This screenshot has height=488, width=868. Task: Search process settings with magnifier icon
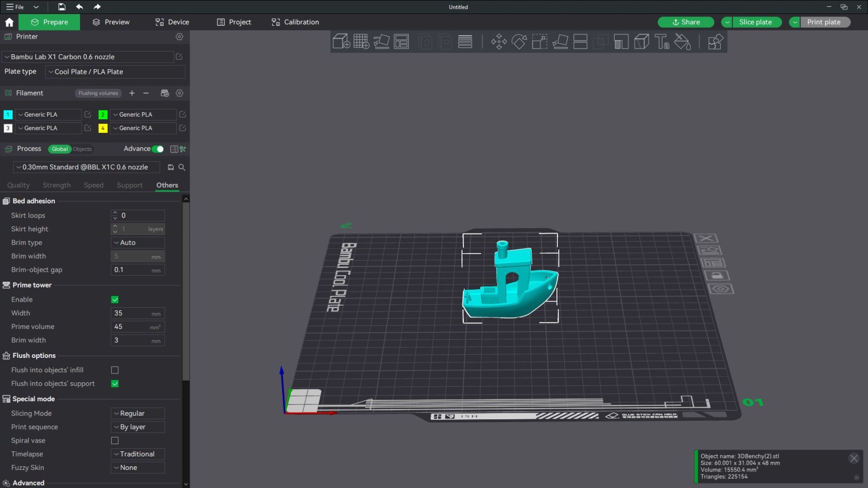182,167
